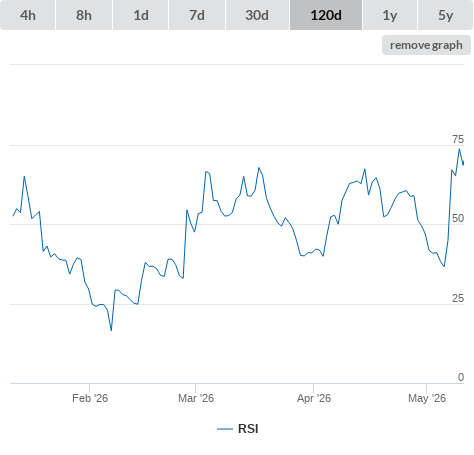The height and width of the screenshot is (455, 474).
Task: Select the 5y time range
Action: pyautogui.click(x=445, y=15)
